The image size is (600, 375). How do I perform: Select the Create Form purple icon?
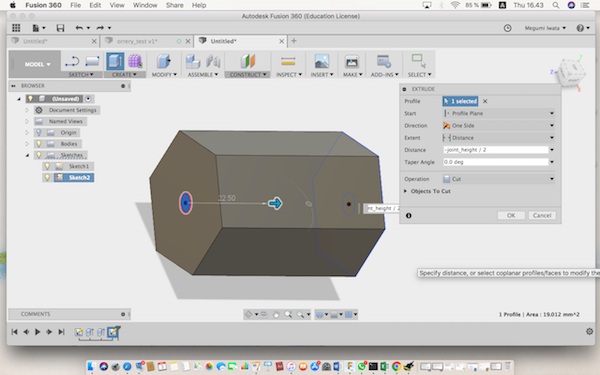[135, 61]
